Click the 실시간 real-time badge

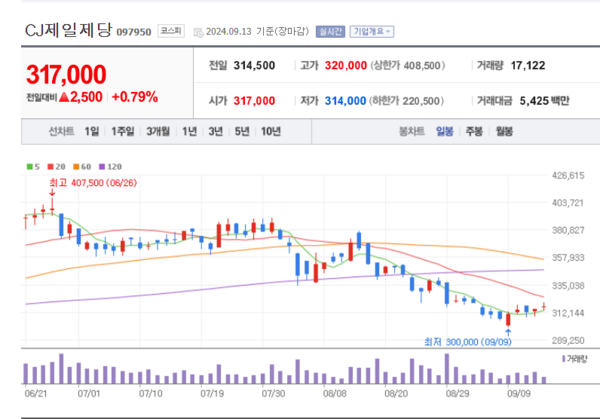329,32
